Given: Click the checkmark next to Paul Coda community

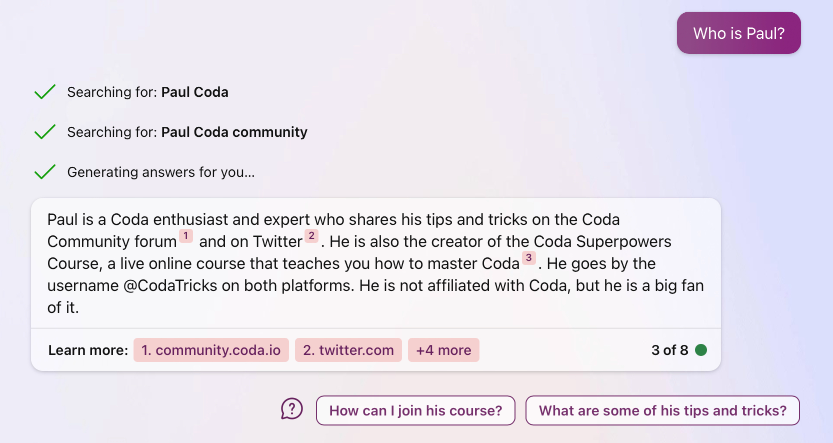Looking at the screenshot, I should (45, 132).
